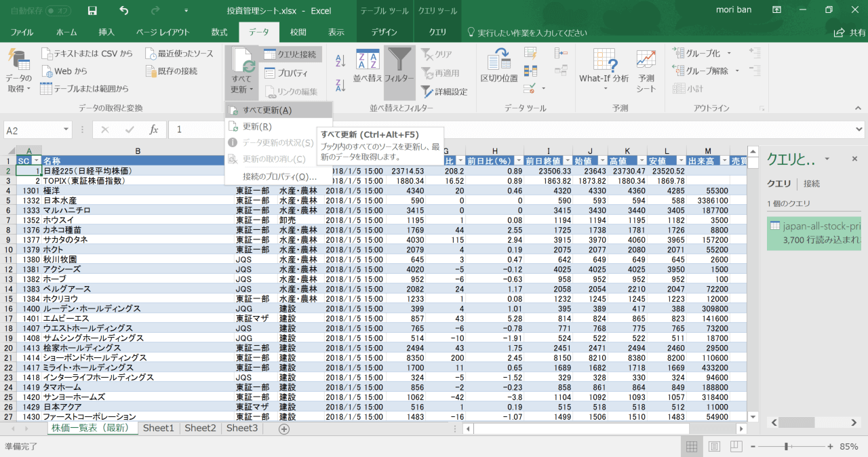Screen dimensions: 868x457
Task: Open Advanced filter settings (詳細設定)
Action: click(444, 91)
